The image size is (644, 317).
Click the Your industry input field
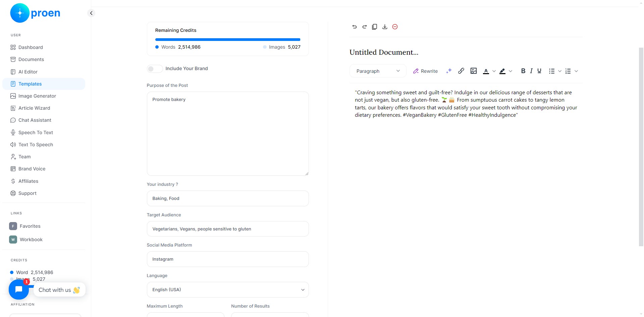(x=228, y=199)
